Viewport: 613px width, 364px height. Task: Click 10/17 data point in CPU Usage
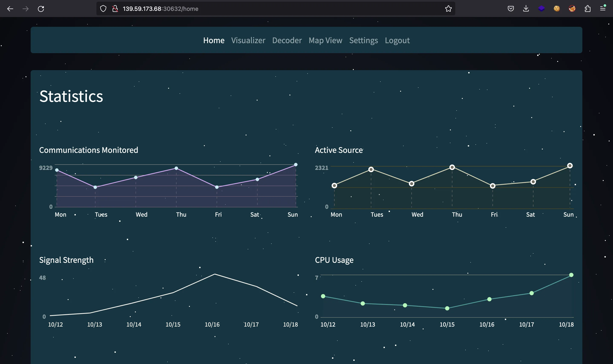tap(531, 293)
